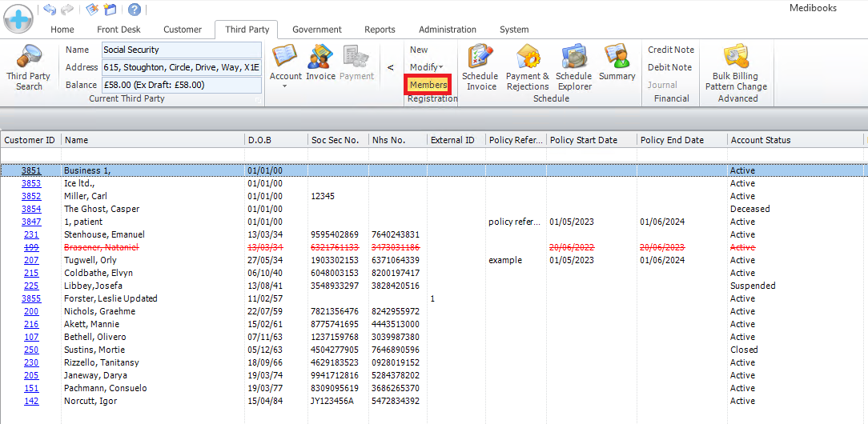Switch to the Government tab
This screenshot has width=868, height=424.
(317, 30)
